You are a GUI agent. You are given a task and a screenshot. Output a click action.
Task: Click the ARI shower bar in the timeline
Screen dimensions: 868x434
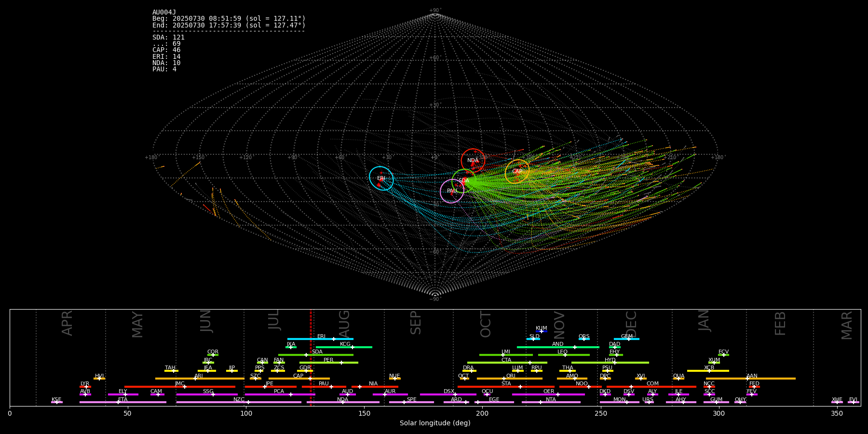click(x=200, y=379)
